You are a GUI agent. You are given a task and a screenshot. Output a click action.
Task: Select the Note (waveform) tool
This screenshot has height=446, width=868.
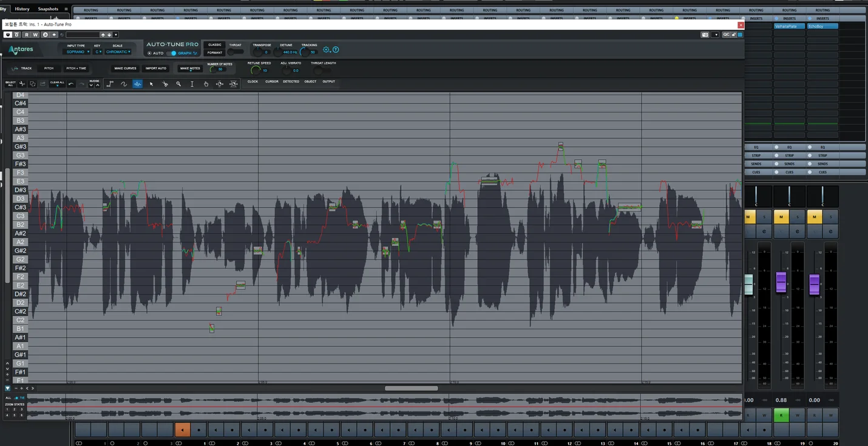[x=137, y=84]
